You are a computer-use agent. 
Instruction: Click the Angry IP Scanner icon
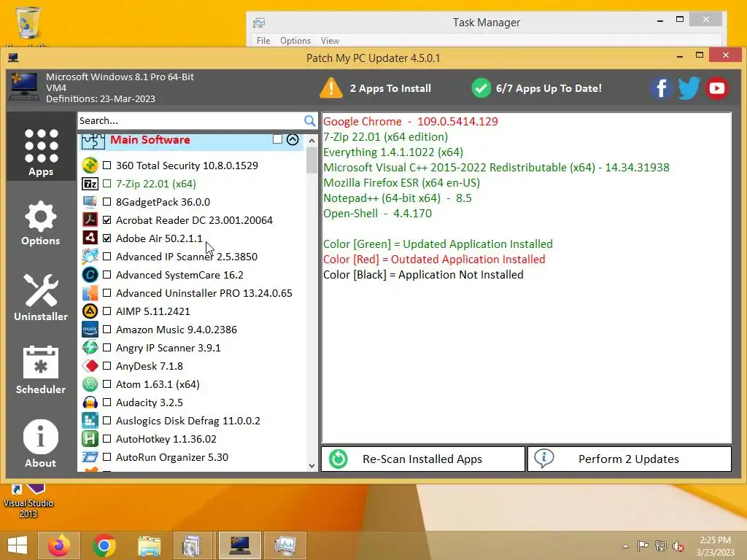[90, 348]
